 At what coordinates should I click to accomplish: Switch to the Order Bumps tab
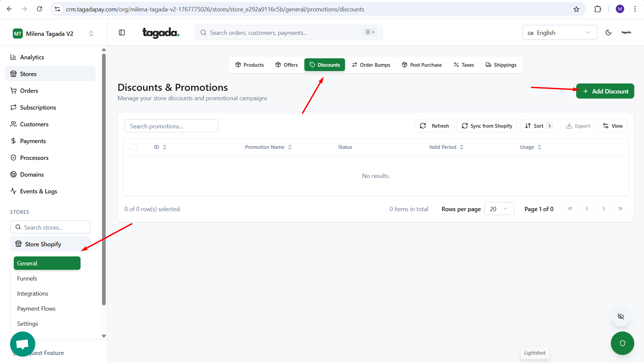coord(371,65)
